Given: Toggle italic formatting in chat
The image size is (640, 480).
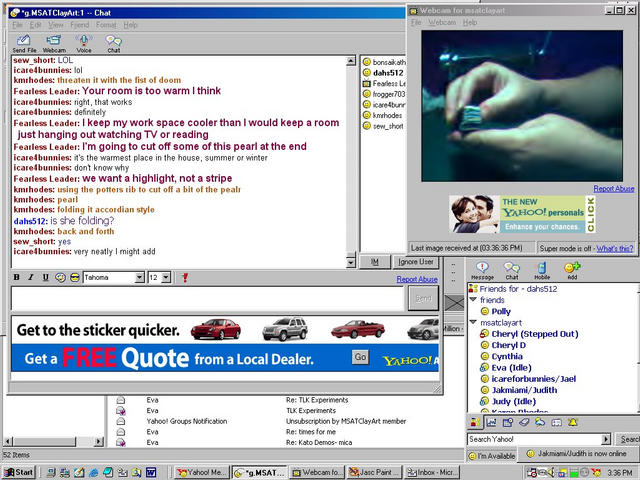Looking at the screenshot, I should click(31, 278).
